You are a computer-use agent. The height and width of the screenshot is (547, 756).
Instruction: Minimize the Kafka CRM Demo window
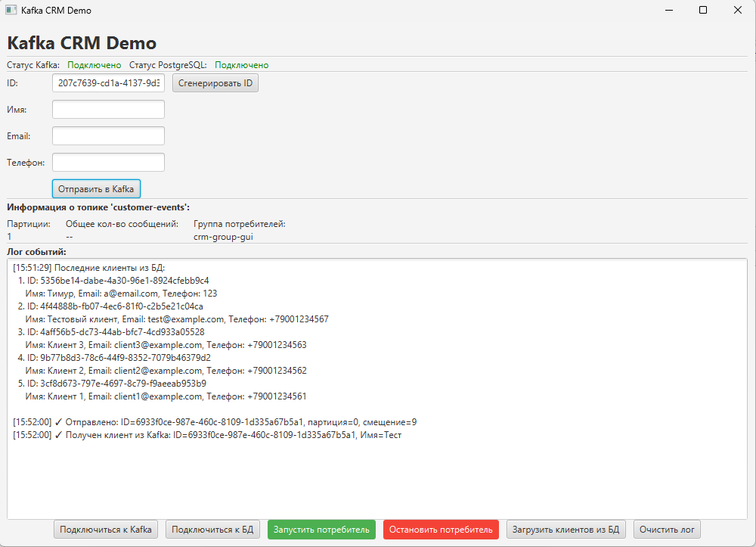tap(668, 11)
